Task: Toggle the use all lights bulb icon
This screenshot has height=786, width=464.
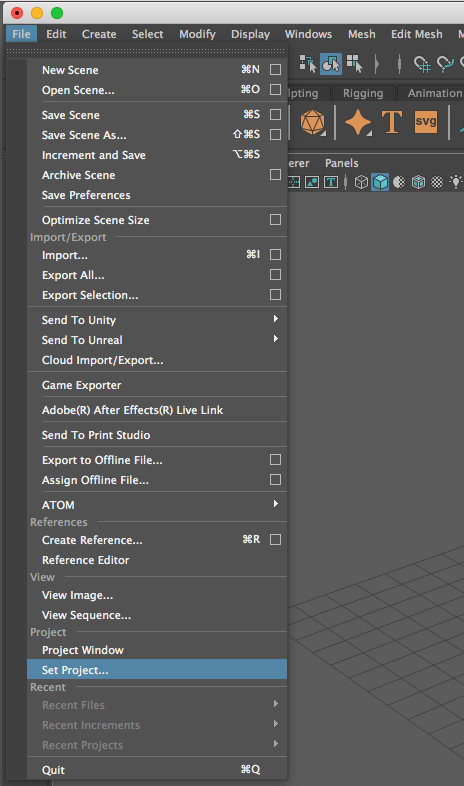Action: [x=455, y=182]
